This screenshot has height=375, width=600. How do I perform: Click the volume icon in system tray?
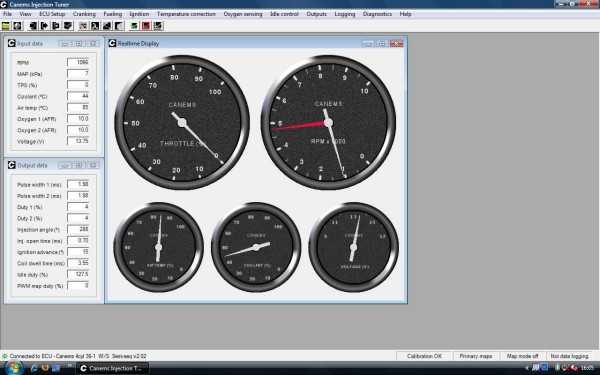coord(573,368)
